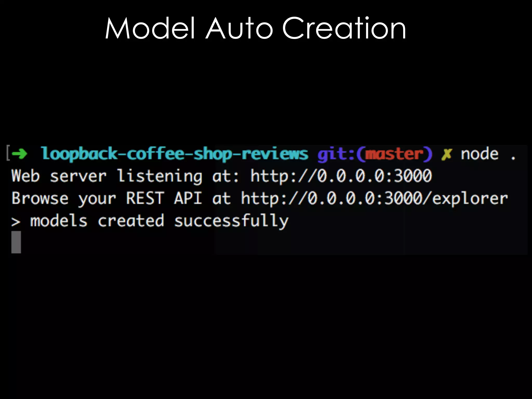Click the typed node command
532x399 pixels.
tap(480, 154)
